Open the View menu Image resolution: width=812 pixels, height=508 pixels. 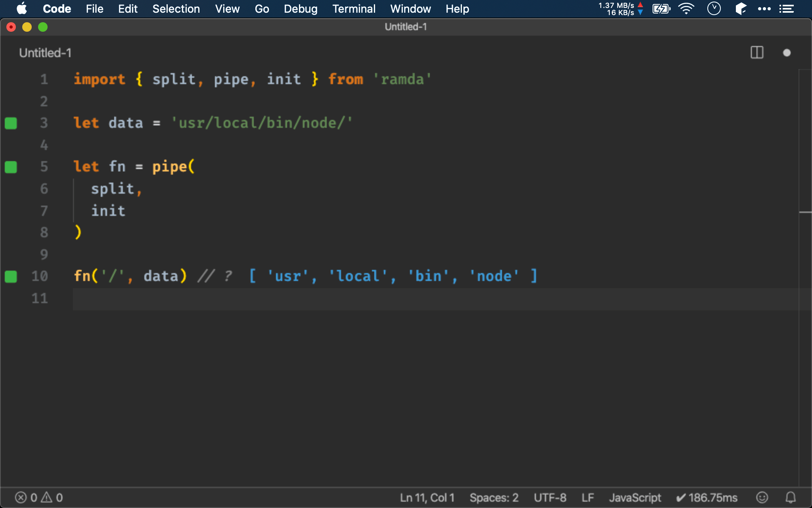click(227, 9)
